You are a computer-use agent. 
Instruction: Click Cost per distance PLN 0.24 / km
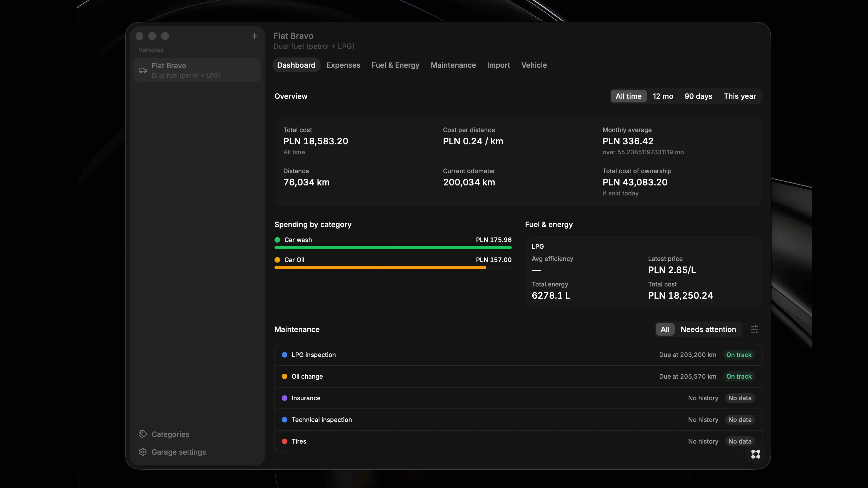[473, 141]
